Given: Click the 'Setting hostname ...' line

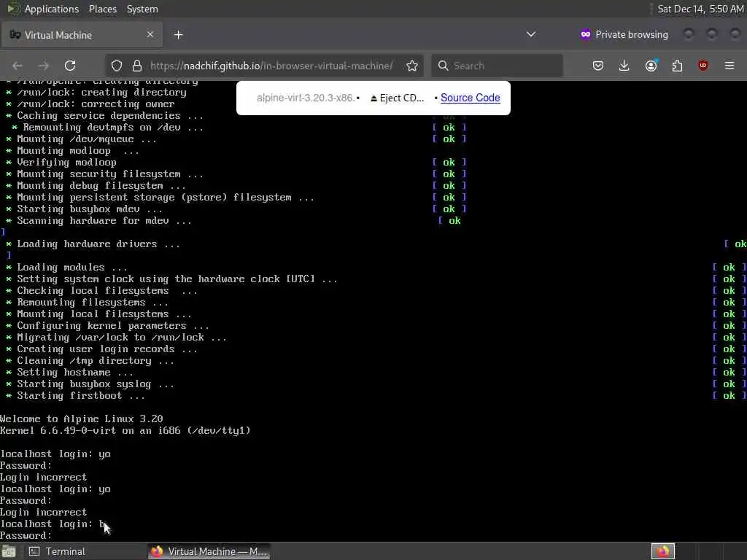Looking at the screenshot, I should point(71,373).
